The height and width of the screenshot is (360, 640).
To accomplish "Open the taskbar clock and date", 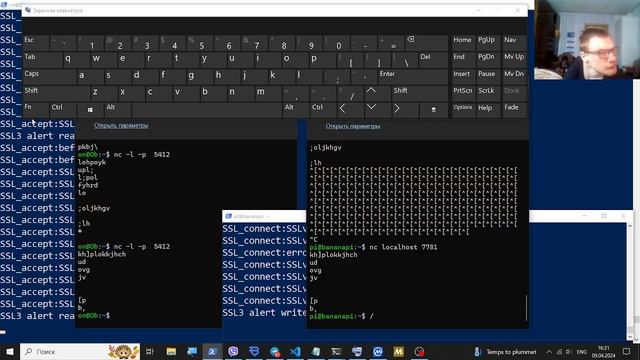I will tap(603, 351).
